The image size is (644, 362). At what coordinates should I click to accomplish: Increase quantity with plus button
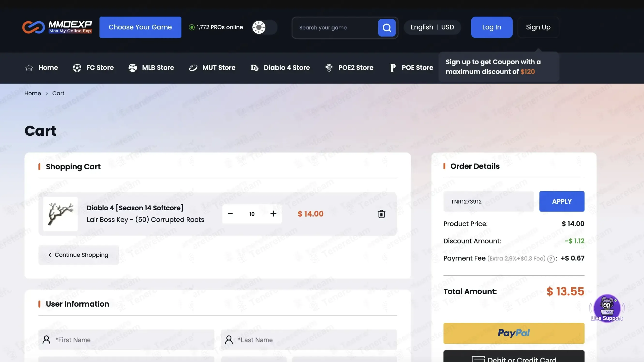[273, 214]
